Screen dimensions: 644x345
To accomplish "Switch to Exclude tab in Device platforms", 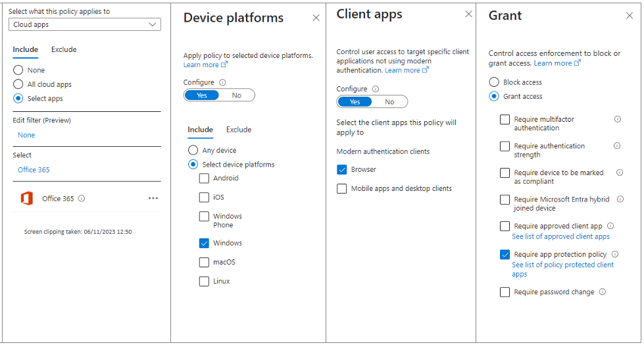I will [x=239, y=130].
